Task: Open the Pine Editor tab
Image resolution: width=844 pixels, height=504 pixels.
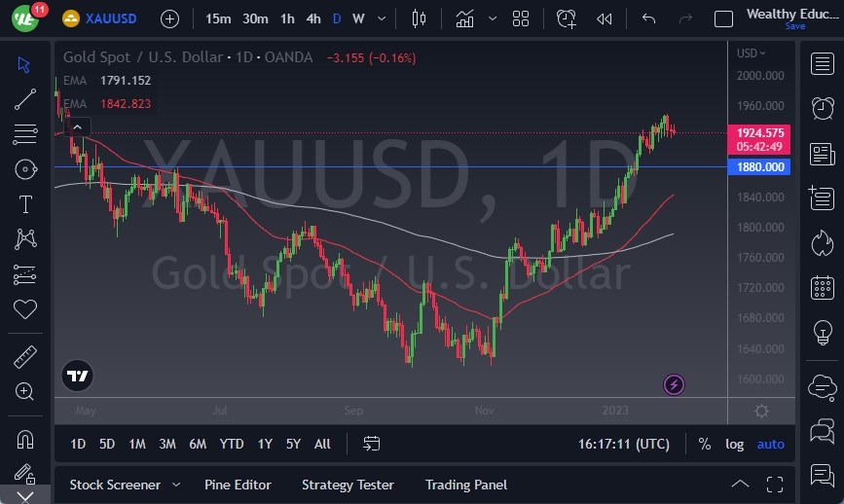Action: (238, 485)
